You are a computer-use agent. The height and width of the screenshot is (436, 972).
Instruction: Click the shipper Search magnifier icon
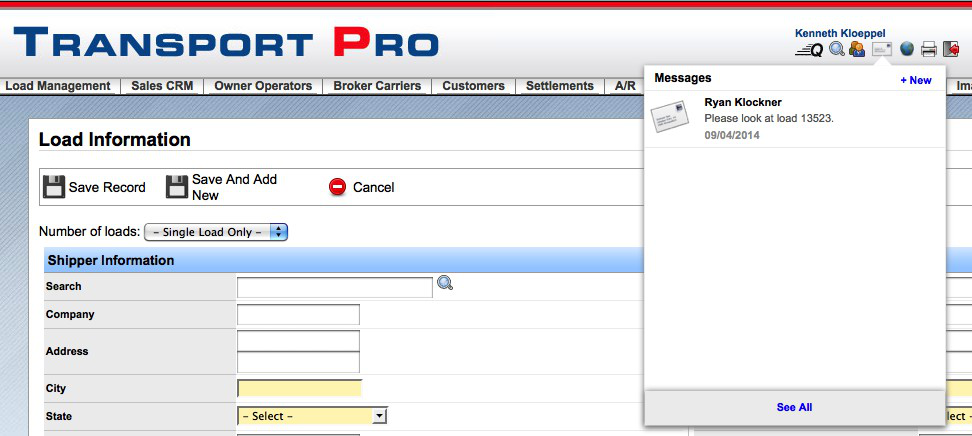pyautogui.click(x=445, y=283)
